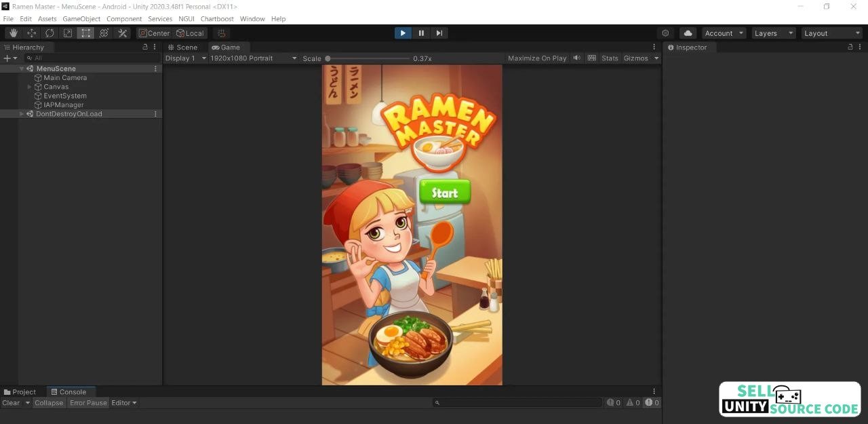Viewport: 868px width, 424px height.
Task: Toggle console warning messages count
Action: coord(633,403)
